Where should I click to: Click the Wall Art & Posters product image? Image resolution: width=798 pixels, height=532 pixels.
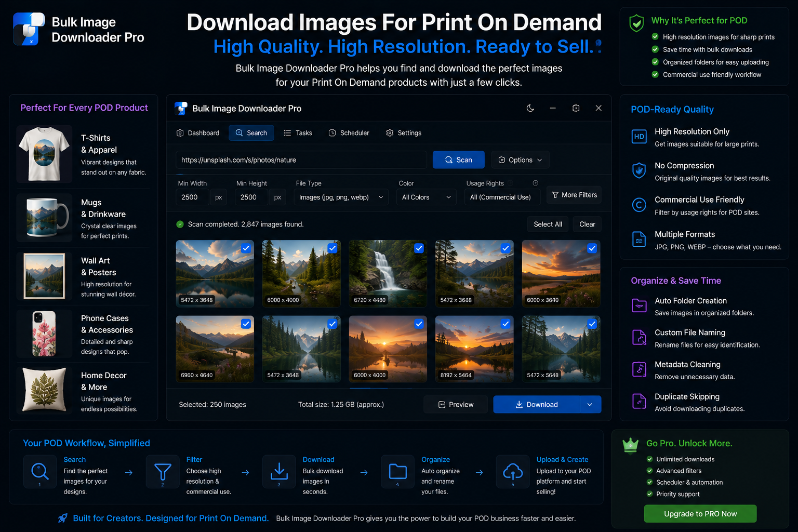(x=45, y=276)
